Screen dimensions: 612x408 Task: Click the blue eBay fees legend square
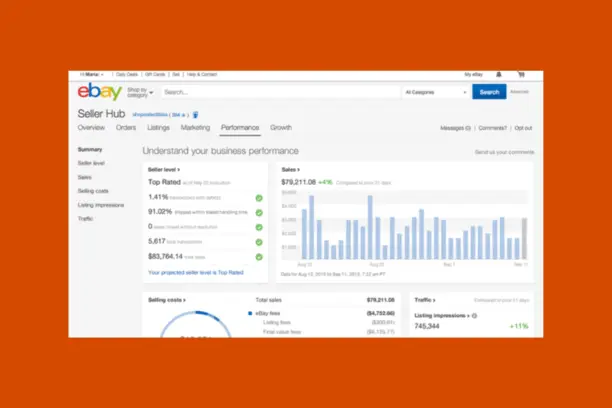tap(250, 314)
